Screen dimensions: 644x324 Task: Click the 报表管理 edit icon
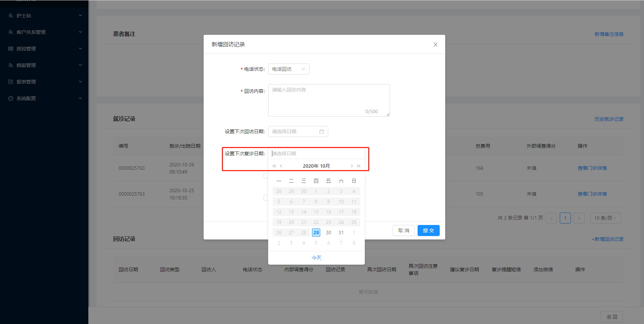point(11,82)
